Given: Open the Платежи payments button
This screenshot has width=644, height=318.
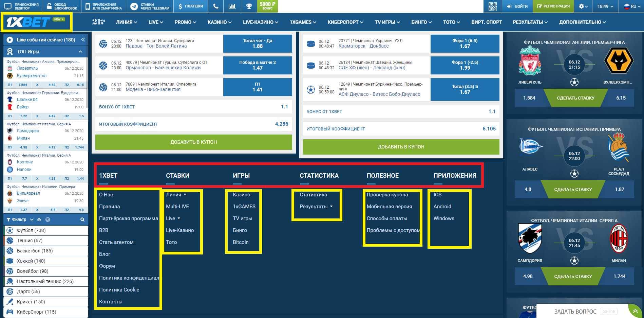Looking at the screenshot, I should coord(190,6).
